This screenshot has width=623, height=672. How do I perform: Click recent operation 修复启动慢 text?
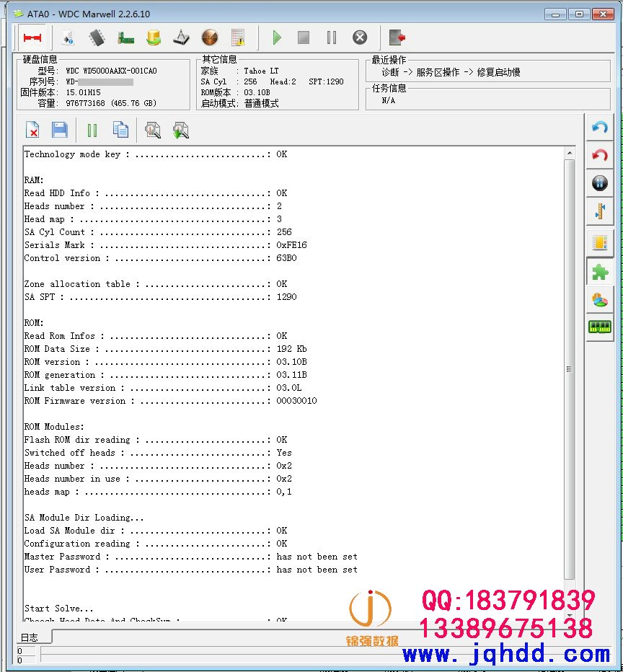(498, 72)
